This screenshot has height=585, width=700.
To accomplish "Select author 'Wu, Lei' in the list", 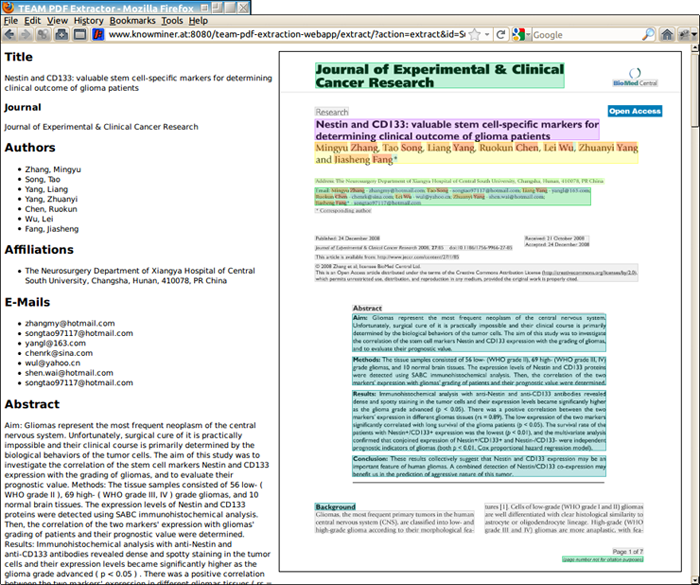I will (39, 219).
